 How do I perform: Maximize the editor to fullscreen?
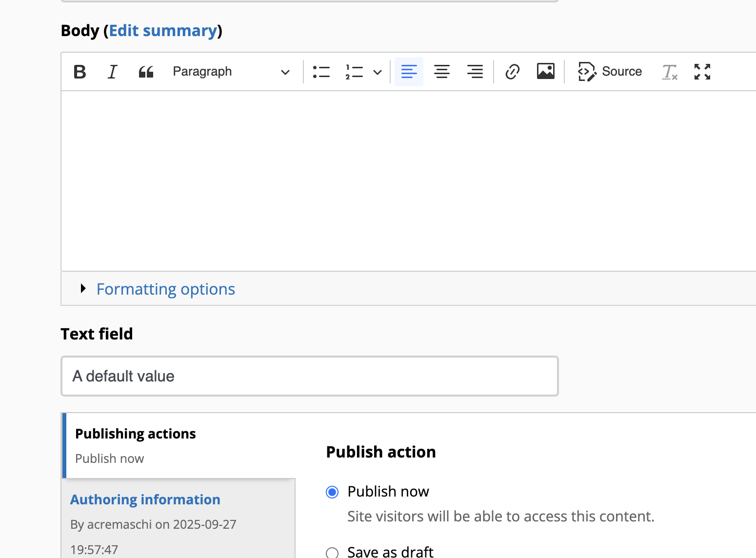(702, 72)
